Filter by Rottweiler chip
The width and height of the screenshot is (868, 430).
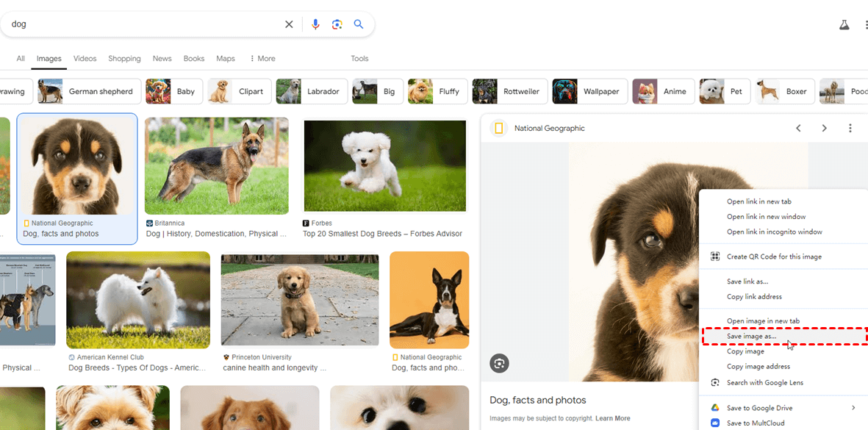tap(510, 91)
